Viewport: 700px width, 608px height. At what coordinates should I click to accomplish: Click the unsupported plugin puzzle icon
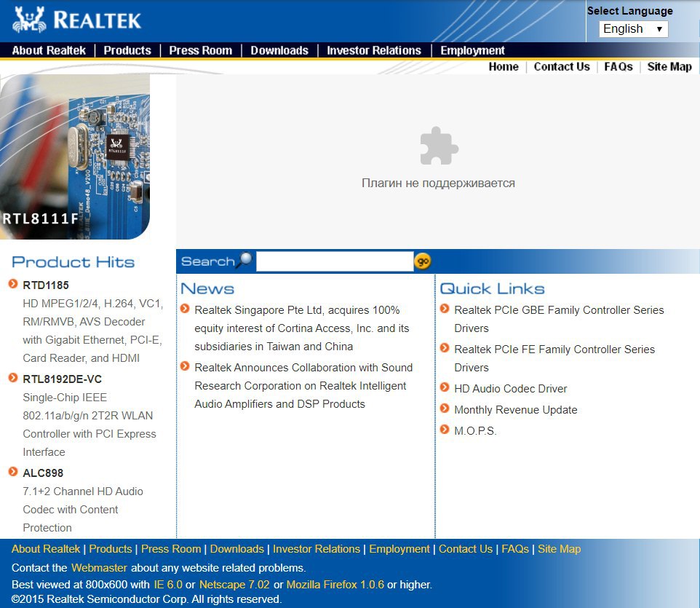[x=439, y=146]
